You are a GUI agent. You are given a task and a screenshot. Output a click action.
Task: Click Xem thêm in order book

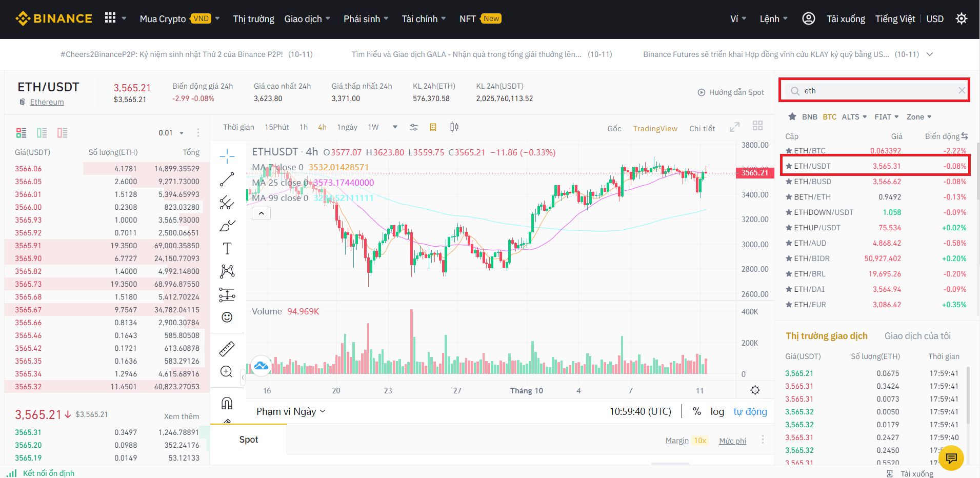[182, 416]
